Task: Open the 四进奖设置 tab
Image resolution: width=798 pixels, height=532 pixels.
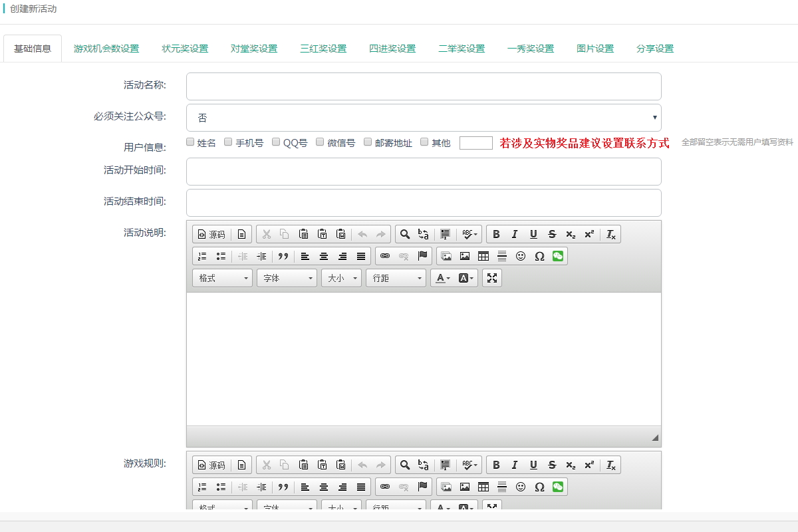Action: (392, 49)
